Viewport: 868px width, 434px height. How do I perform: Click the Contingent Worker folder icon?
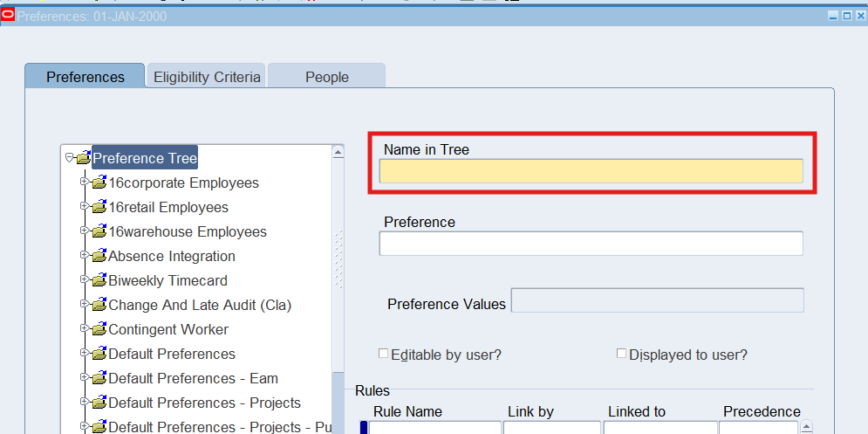pos(99,330)
